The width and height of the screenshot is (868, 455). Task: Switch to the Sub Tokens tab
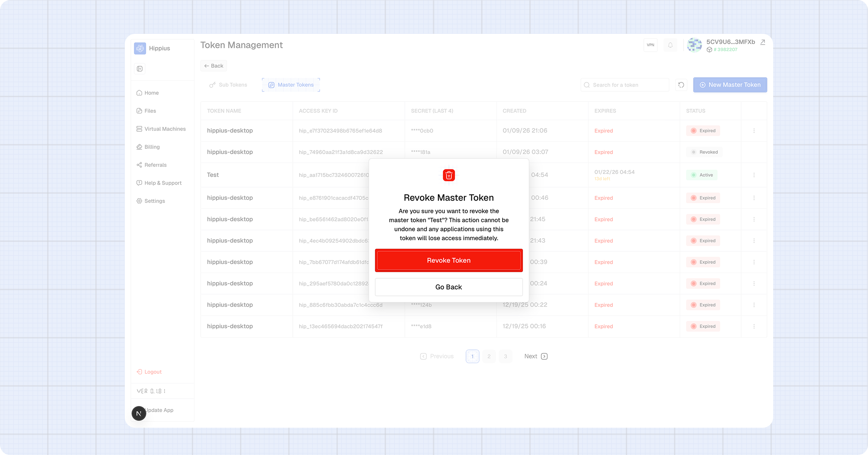[228, 84]
